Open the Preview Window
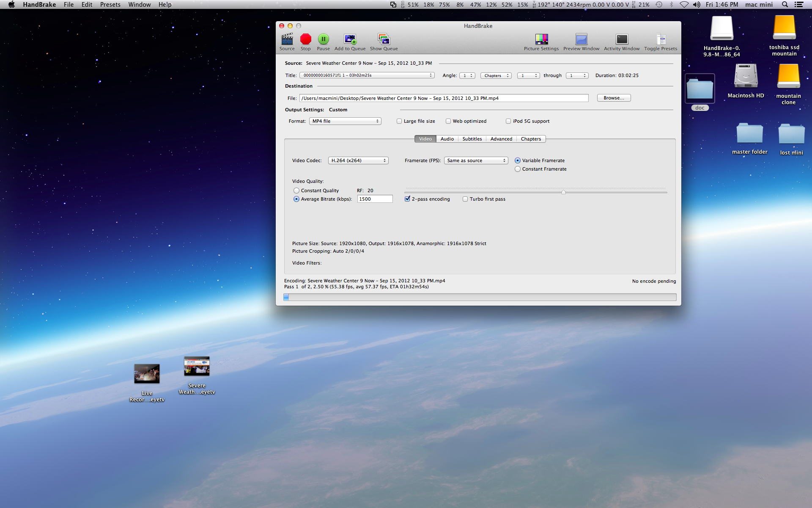The width and height of the screenshot is (812, 508). coord(581,42)
